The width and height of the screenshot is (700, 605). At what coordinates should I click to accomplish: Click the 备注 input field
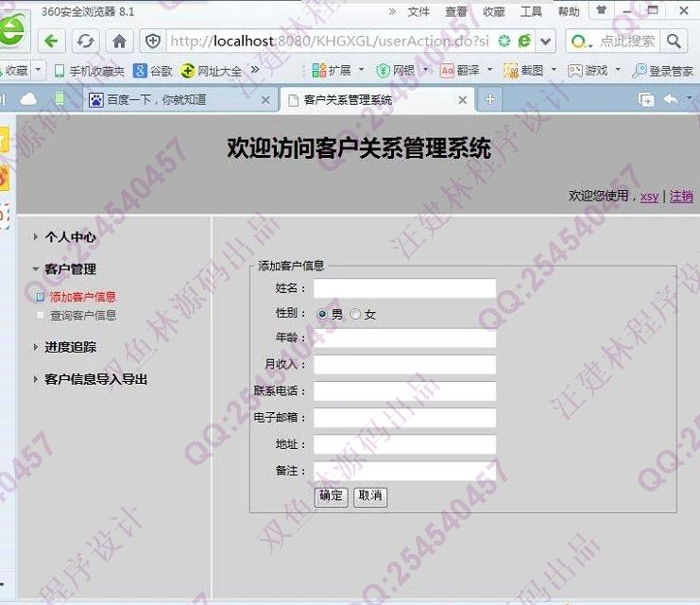pyautogui.click(x=405, y=471)
